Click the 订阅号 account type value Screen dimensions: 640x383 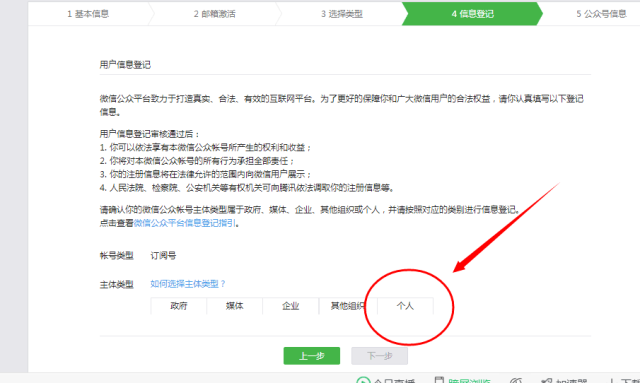coord(163,256)
